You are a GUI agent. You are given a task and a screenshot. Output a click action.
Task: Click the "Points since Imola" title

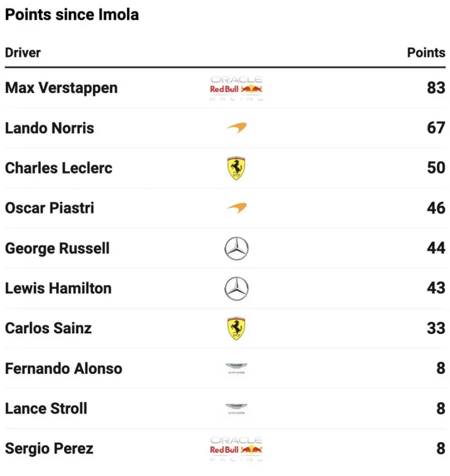tap(72, 15)
